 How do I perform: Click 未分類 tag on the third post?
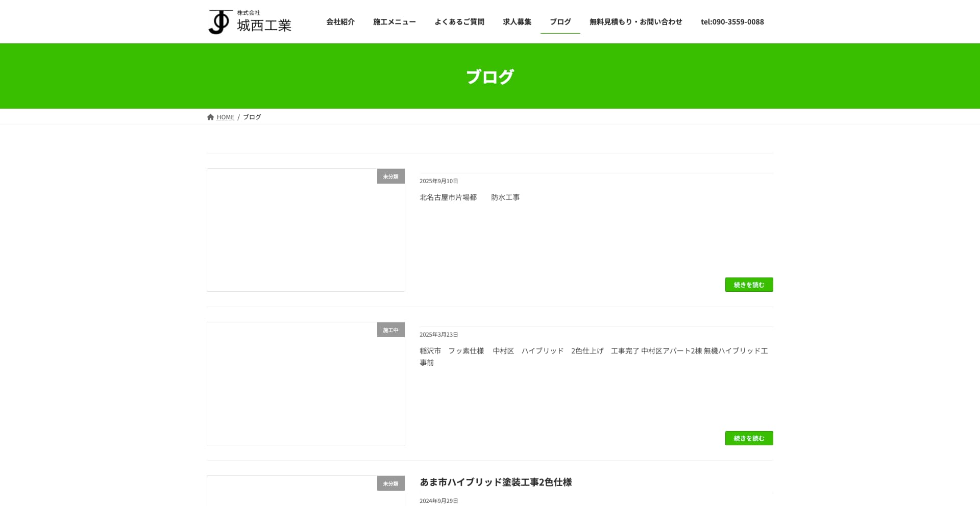390,484
